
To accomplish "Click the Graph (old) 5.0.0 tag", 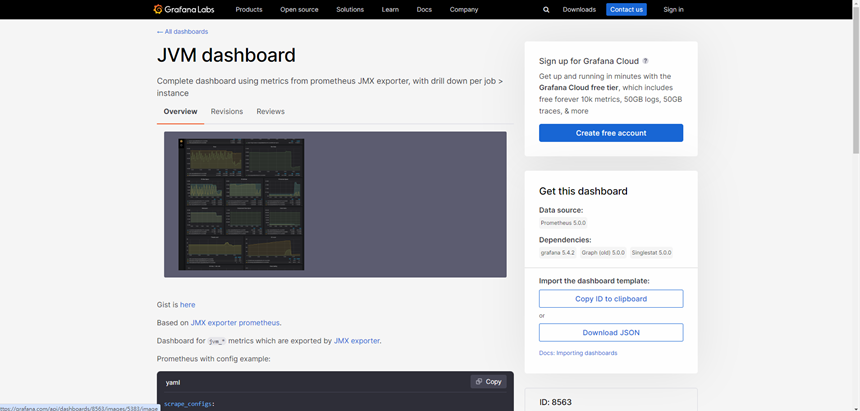I will (603, 253).
